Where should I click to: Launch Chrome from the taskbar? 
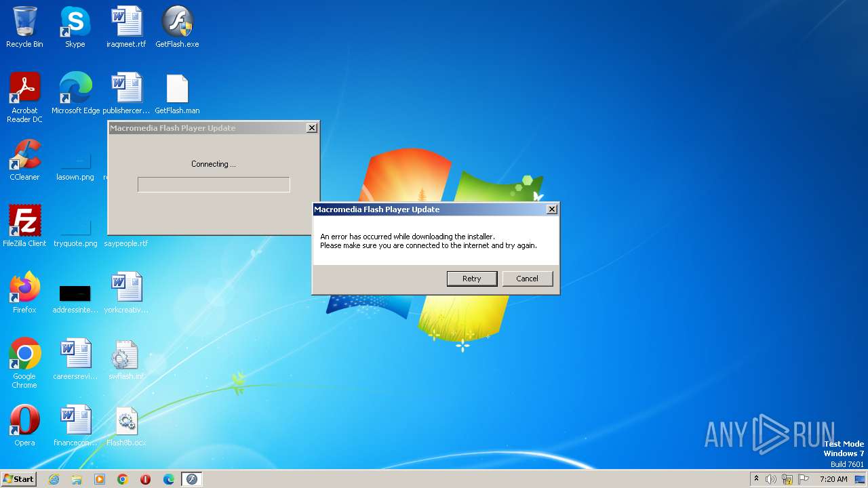[123, 479]
